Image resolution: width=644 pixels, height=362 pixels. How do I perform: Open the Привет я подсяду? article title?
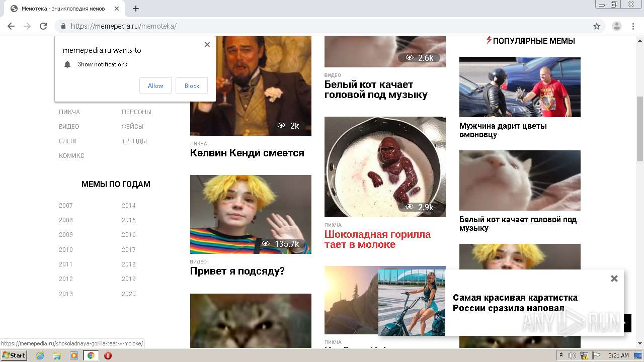tap(237, 271)
